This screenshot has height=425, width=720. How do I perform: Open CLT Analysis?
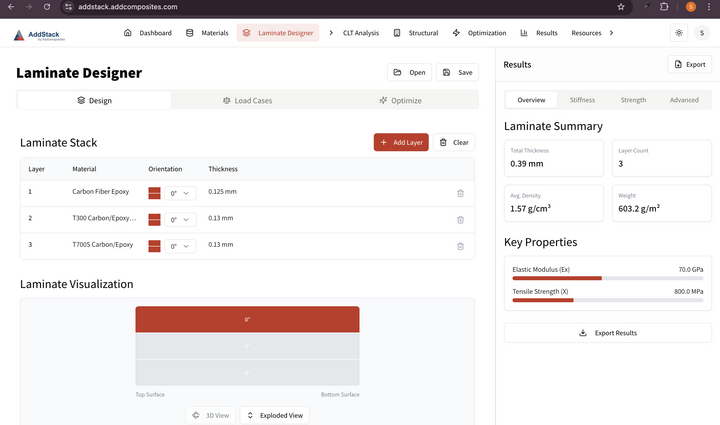(361, 33)
